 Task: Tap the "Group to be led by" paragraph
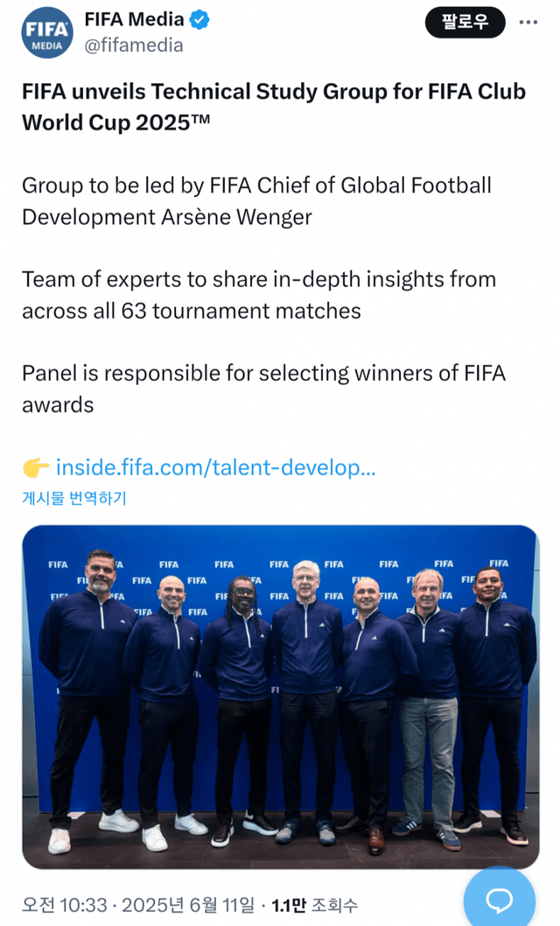pos(255,200)
